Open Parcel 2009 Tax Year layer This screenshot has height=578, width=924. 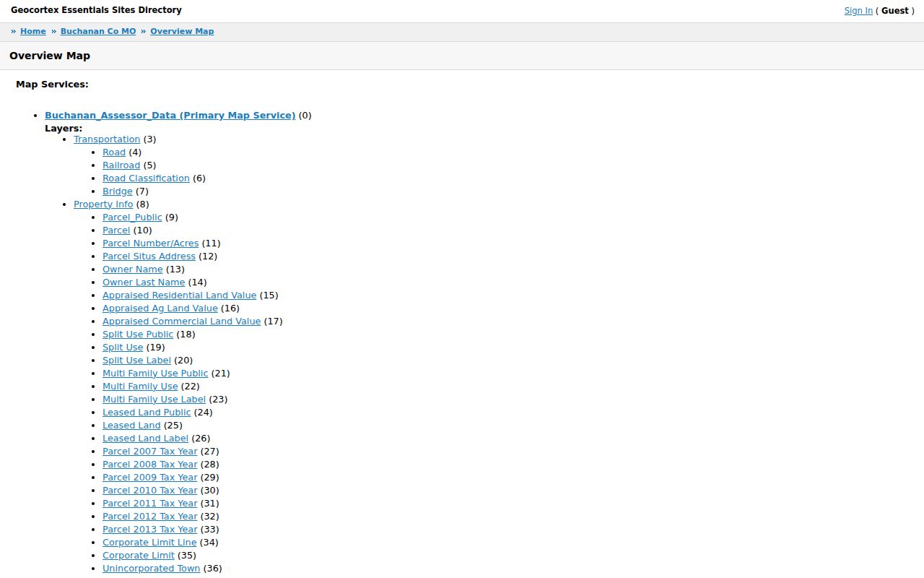tap(150, 478)
